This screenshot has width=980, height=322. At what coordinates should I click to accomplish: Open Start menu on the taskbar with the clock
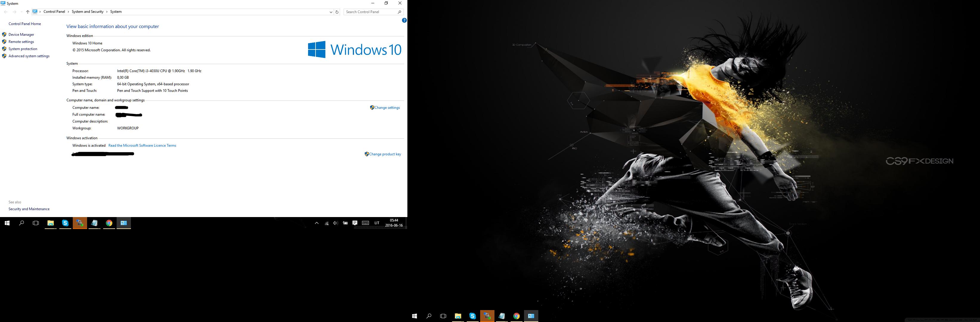7,223
